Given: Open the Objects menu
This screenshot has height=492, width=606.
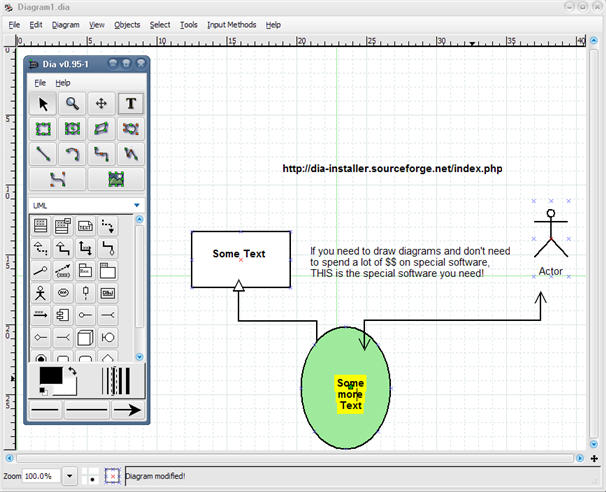Looking at the screenshot, I should point(127,25).
